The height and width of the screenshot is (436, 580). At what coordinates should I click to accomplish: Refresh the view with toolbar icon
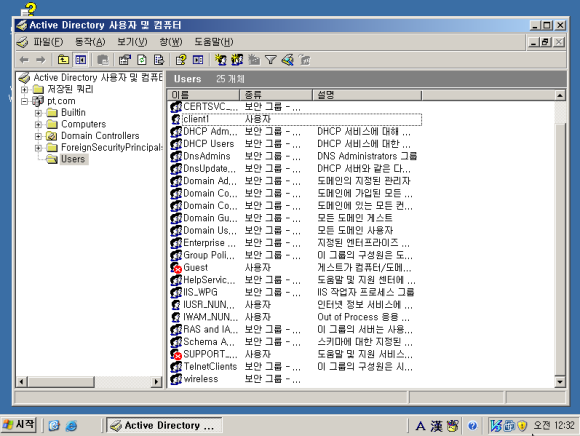point(142,60)
